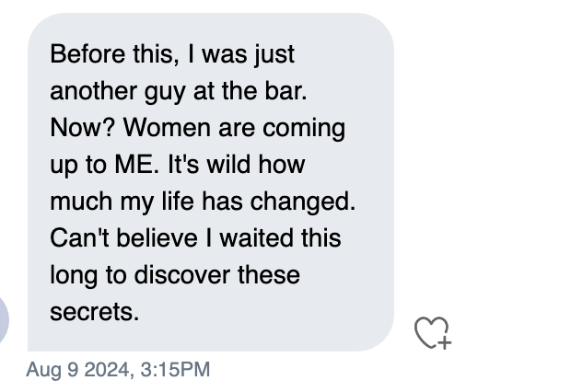The height and width of the screenshot is (392, 571).
Task: Click the word "wild" in the message
Action: [228, 165]
